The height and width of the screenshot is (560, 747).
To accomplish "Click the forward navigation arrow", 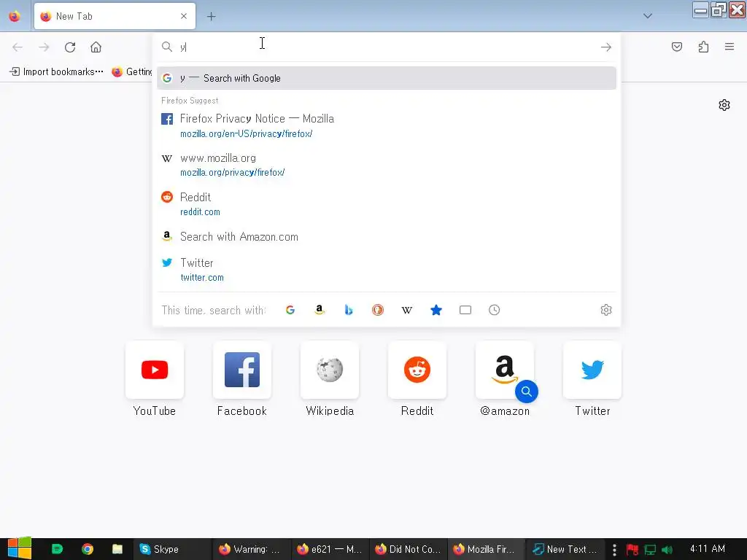I will click(x=44, y=47).
